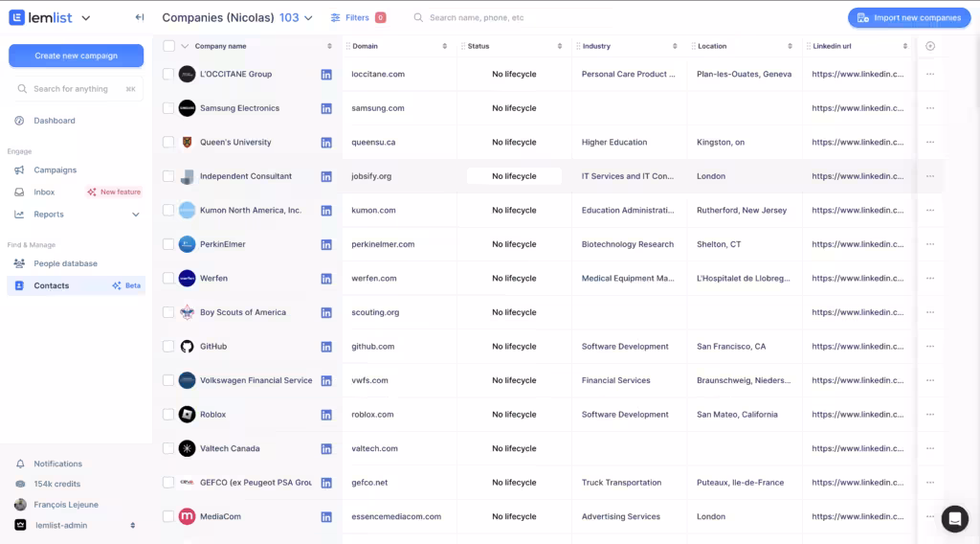Open Notifications bell in sidebar
Screen dimensions: 980x544
point(20,464)
